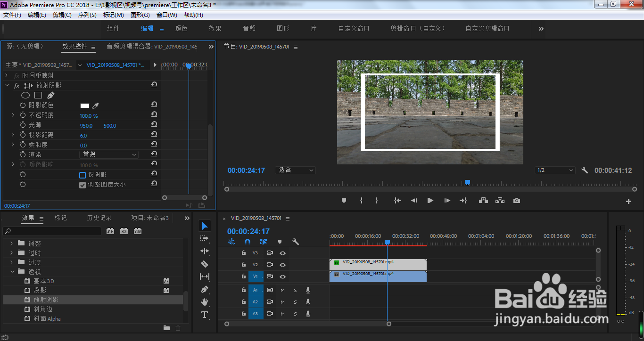
Task: Open program monitor settings wrench
Action: pyautogui.click(x=585, y=170)
